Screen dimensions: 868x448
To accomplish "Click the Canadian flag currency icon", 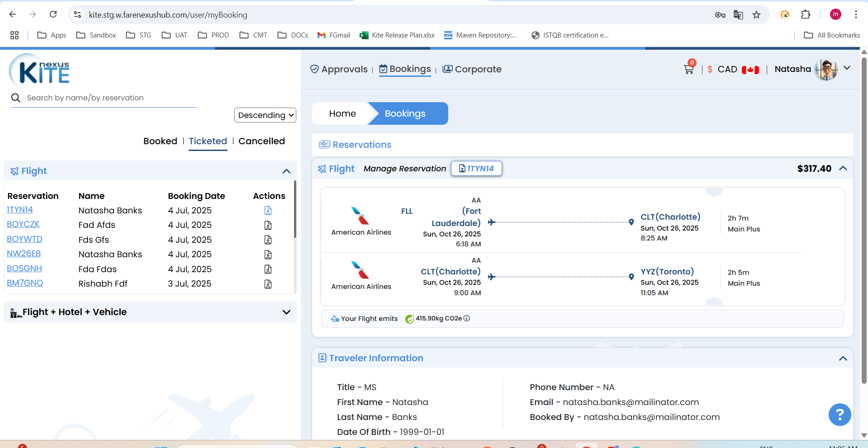I will 750,70.
